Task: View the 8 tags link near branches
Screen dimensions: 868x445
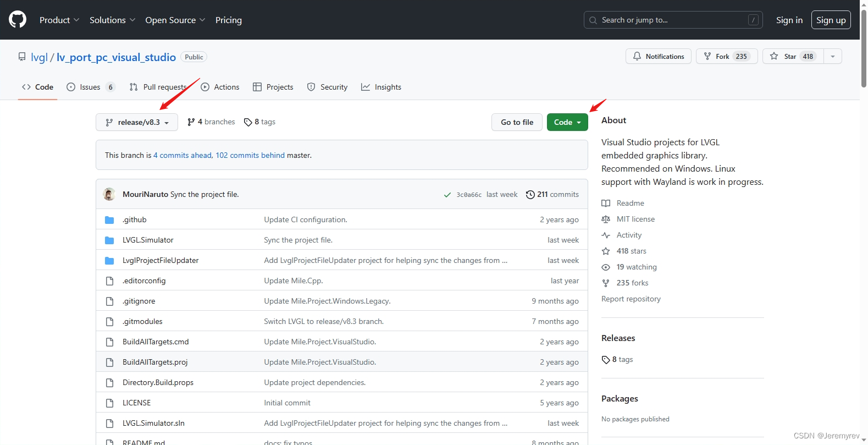Action: 259,122
